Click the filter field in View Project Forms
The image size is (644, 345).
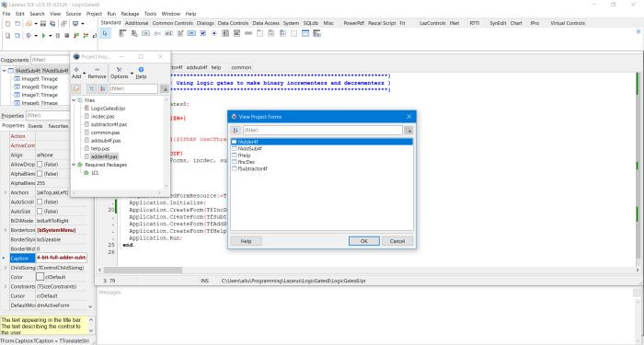point(322,131)
